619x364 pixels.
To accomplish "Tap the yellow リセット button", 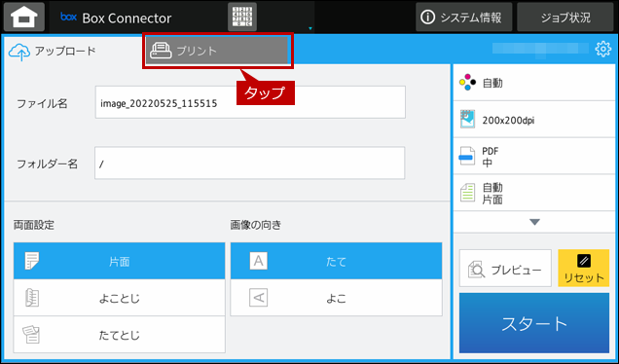I will pos(583,268).
